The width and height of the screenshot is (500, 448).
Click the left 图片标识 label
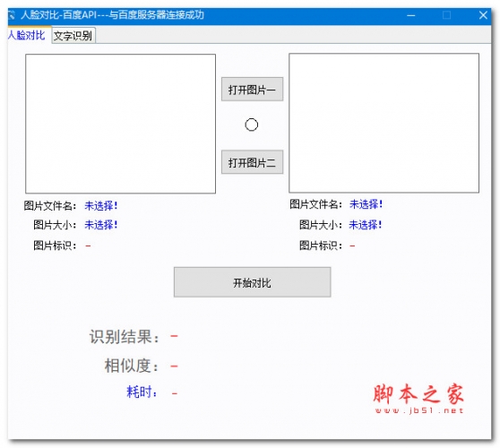pyautogui.click(x=55, y=246)
